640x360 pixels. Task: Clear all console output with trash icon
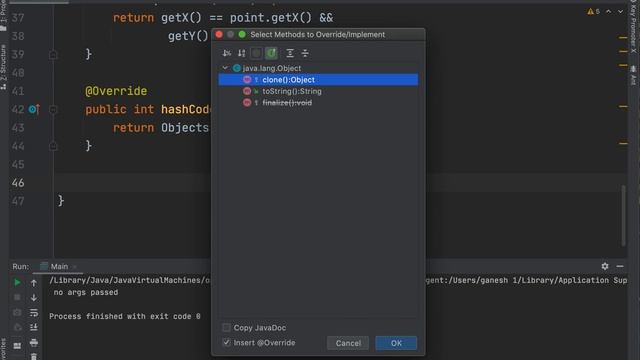(34, 356)
